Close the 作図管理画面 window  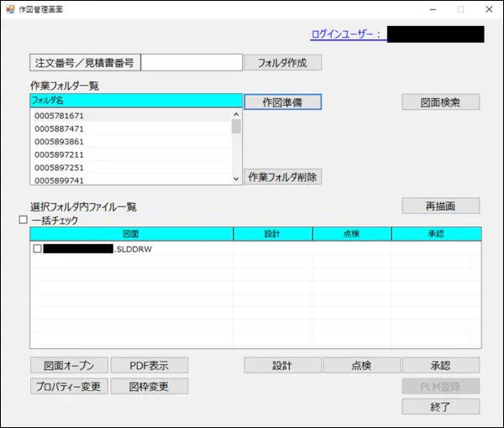click(489, 9)
